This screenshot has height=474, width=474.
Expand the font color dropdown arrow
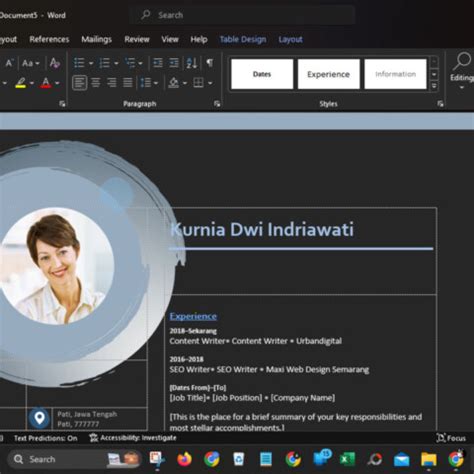(x=57, y=83)
